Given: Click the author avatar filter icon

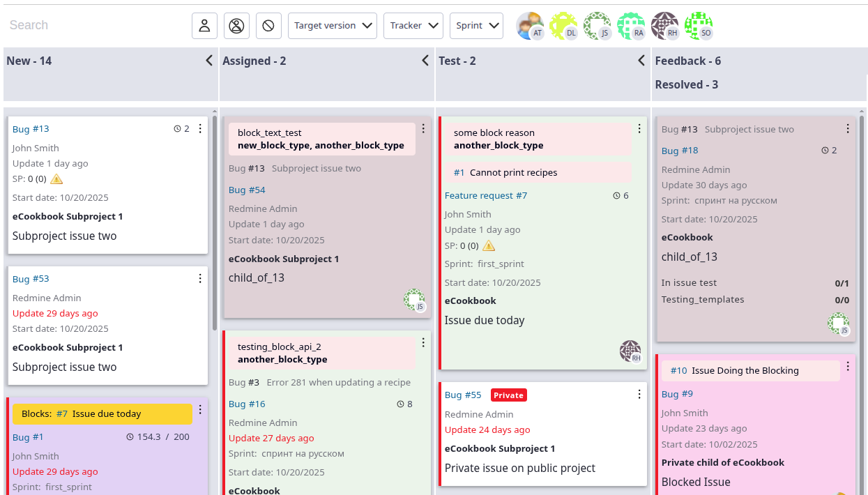Looking at the screenshot, I should pos(236,25).
